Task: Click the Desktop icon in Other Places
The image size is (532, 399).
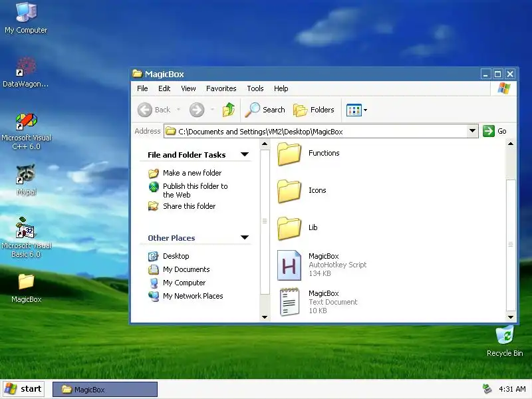Action: click(154, 256)
